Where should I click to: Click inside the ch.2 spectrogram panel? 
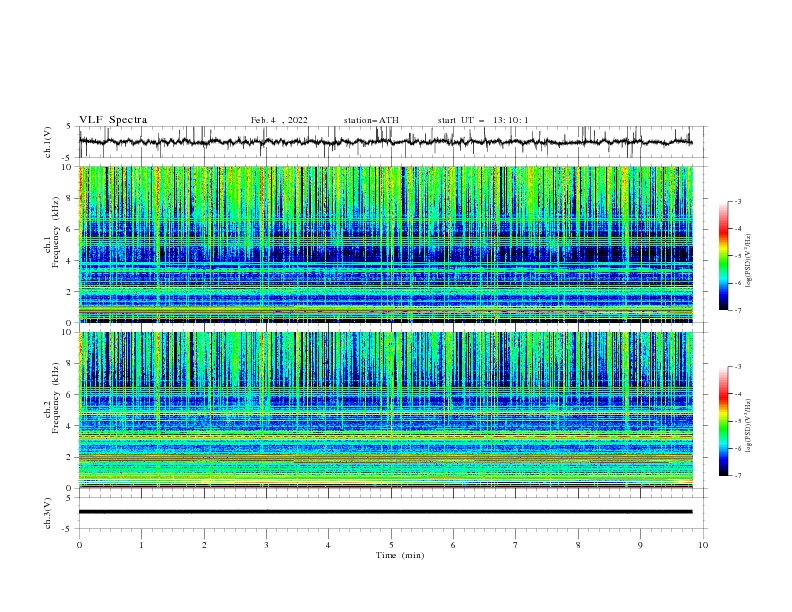(385, 410)
